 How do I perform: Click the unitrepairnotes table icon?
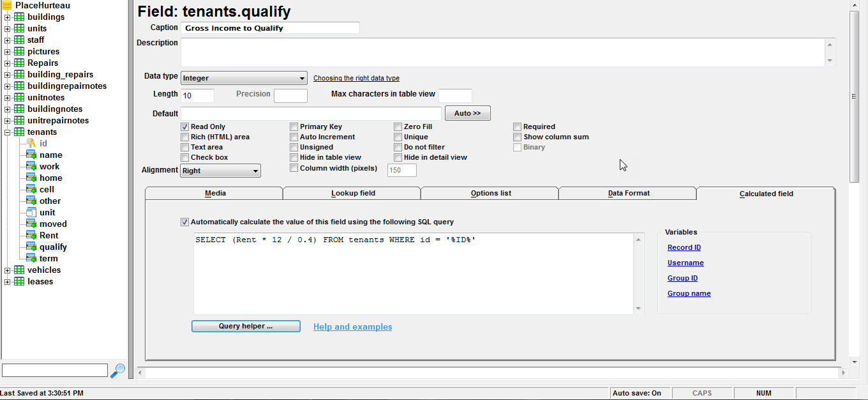19,121
